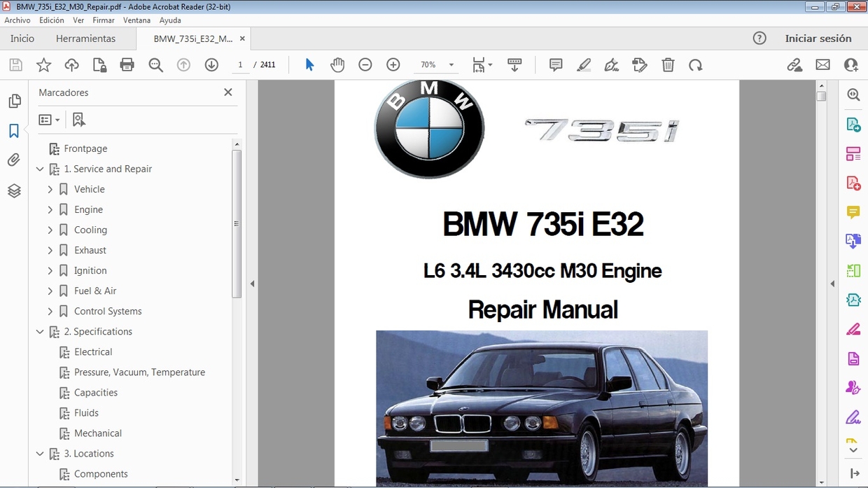Viewport: 868px width, 488px height.
Task: Open the page thumbnails panel
Action: [14, 102]
